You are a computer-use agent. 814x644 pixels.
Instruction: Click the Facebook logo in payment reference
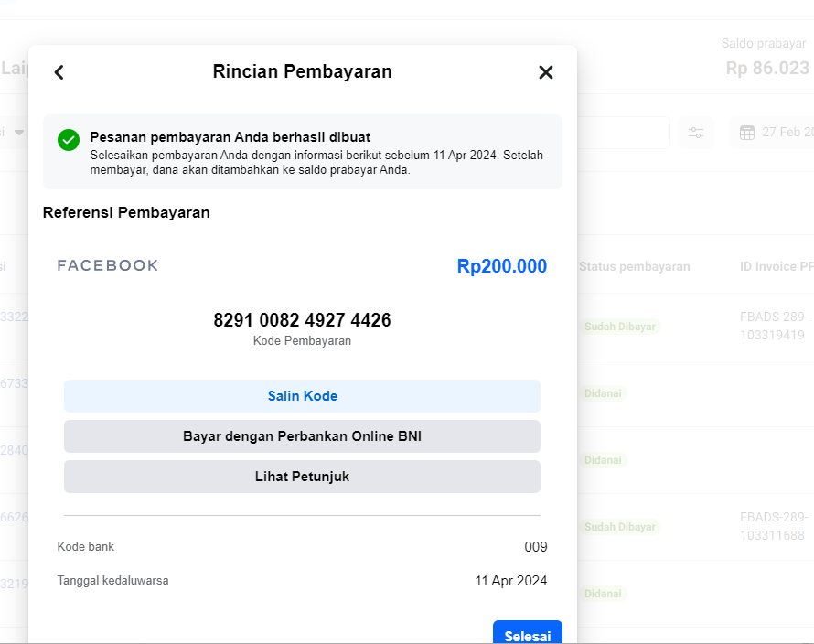coord(107,265)
